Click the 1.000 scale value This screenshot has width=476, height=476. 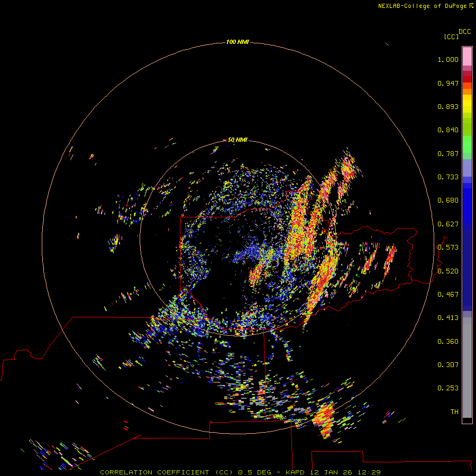tap(448, 59)
